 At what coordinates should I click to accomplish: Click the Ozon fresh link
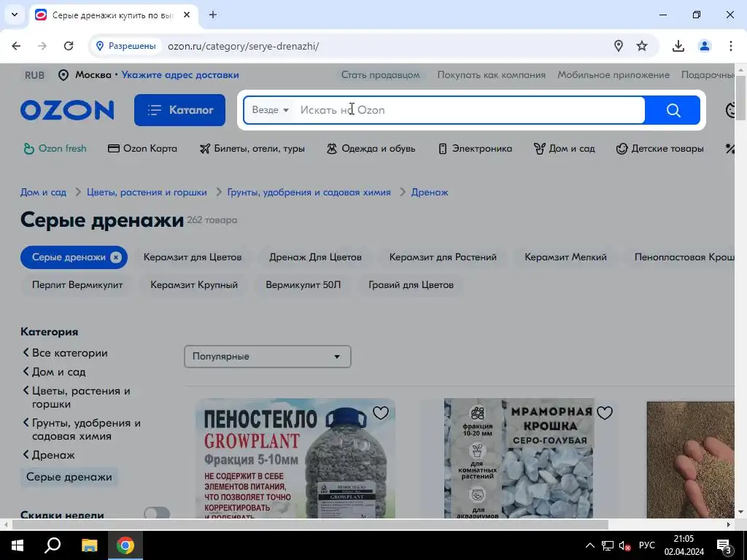point(55,149)
